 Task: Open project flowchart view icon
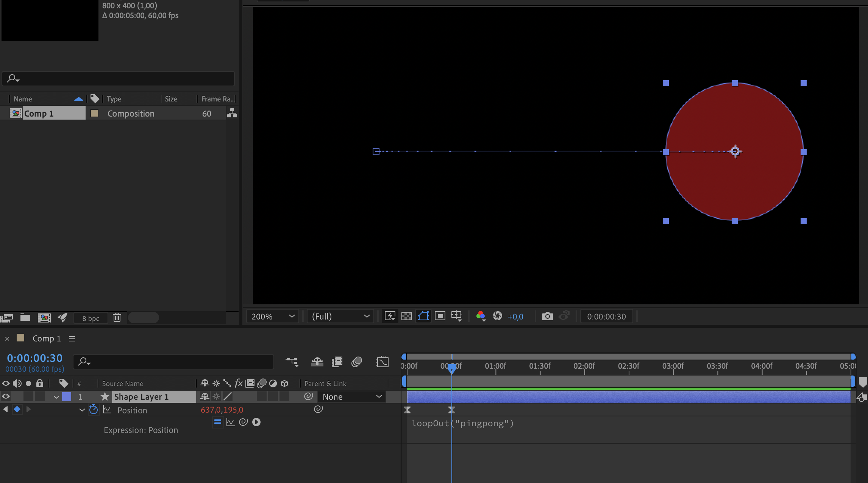coord(232,113)
